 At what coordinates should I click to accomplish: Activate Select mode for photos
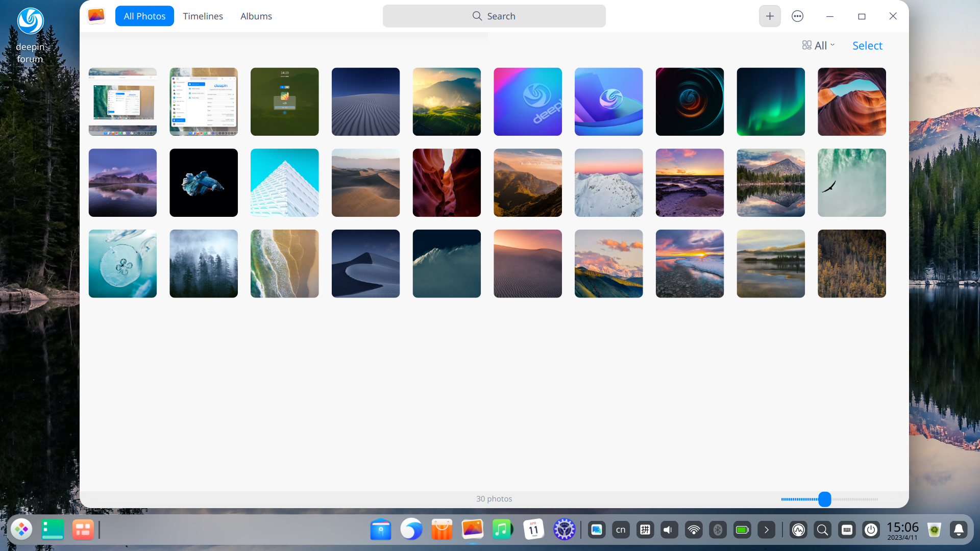pos(867,45)
